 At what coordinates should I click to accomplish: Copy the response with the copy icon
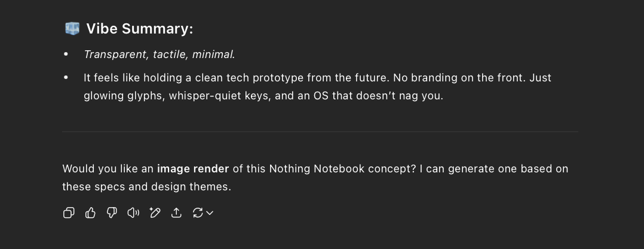coord(69,212)
